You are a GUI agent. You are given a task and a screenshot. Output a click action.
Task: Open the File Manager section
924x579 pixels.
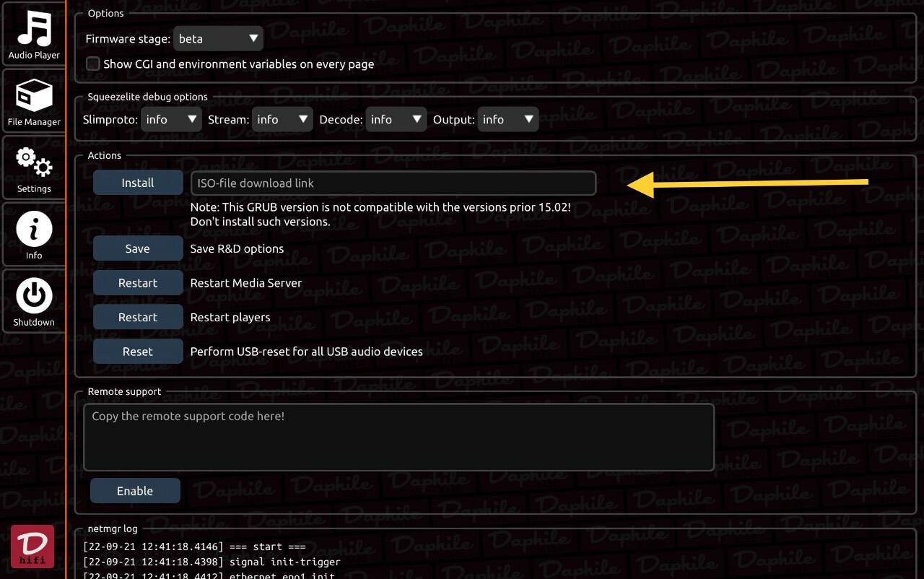tap(33, 101)
